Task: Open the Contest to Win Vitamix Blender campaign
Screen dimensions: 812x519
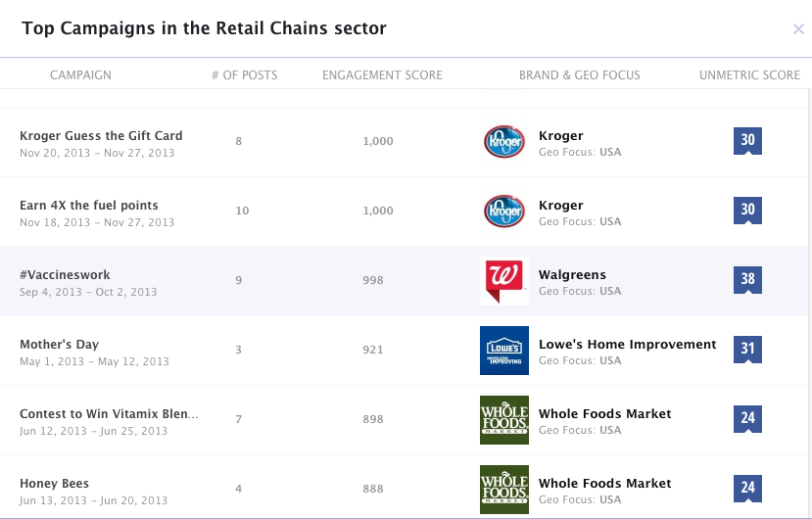Action: click(x=109, y=414)
